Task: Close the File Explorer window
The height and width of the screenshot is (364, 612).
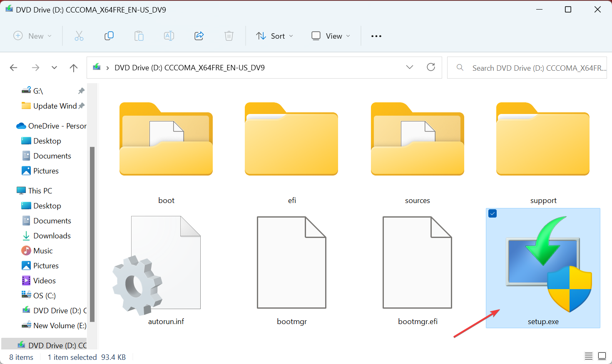Action: pos(597,9)
